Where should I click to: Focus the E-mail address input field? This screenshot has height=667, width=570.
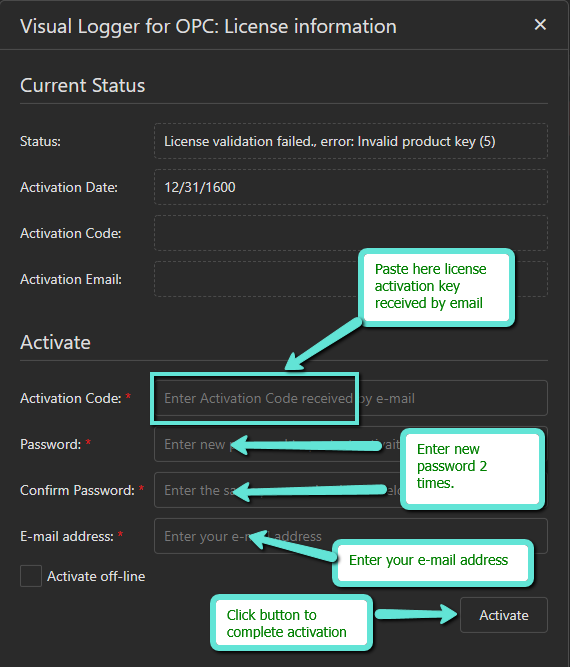(351, 536)
